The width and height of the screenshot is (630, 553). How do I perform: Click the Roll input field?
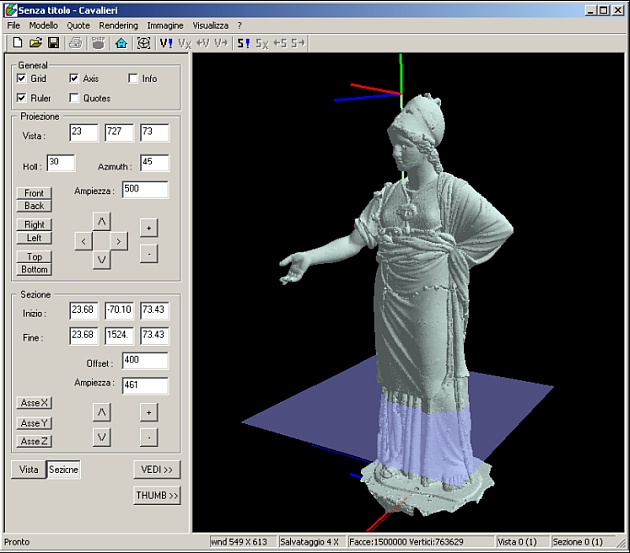point(61,163)
